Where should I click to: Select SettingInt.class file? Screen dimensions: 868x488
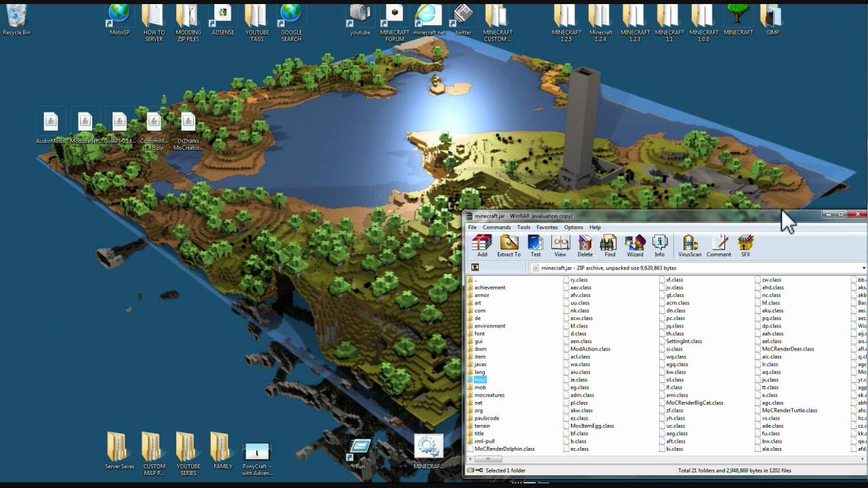pyautogui.click(x=680, y=342)
